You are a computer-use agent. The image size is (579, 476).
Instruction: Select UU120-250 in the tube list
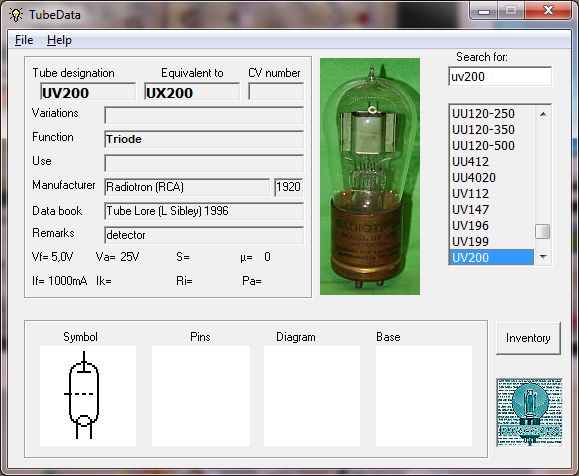(x=491, y=114)
